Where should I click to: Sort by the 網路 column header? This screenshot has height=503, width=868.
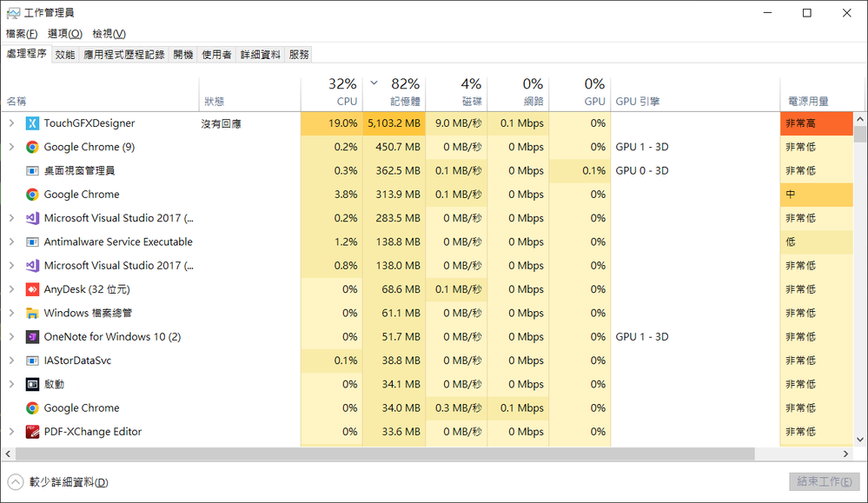(x=518, y=95)
